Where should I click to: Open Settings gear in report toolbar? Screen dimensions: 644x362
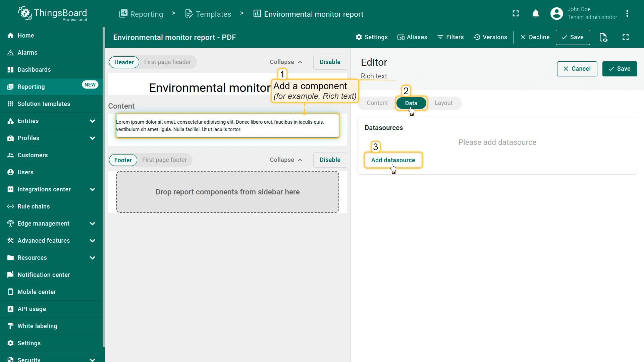point(372,37)
